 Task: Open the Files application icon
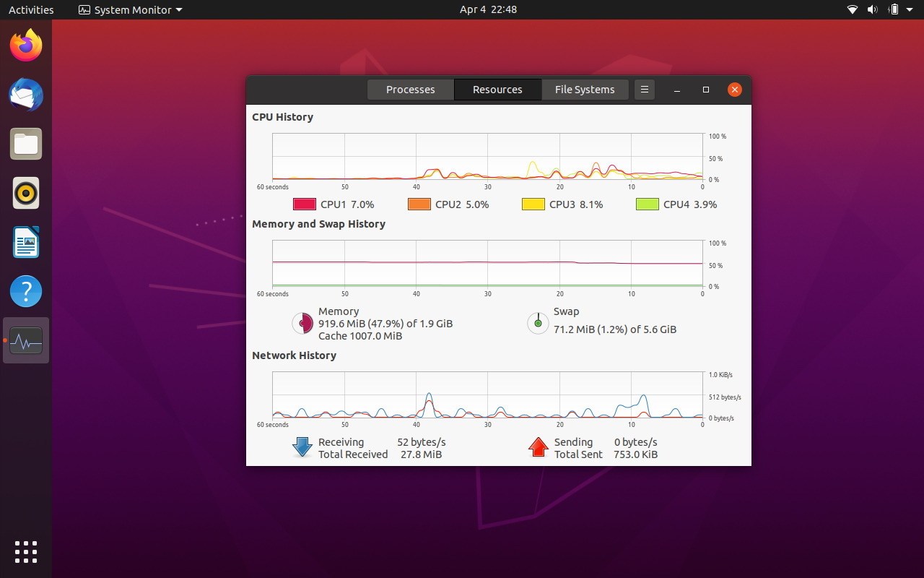click(26, 144)
